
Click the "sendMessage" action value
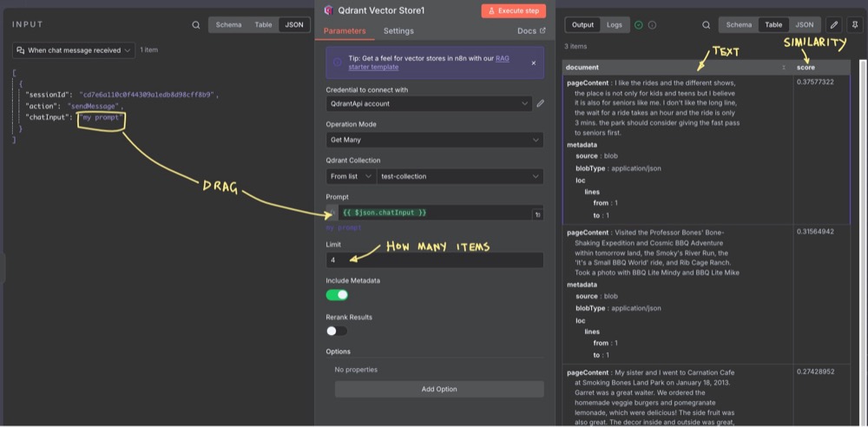[x=94, y=106]
